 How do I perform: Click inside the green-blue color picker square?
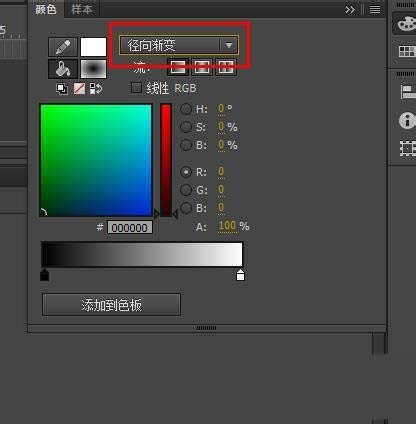coord(96,160)
